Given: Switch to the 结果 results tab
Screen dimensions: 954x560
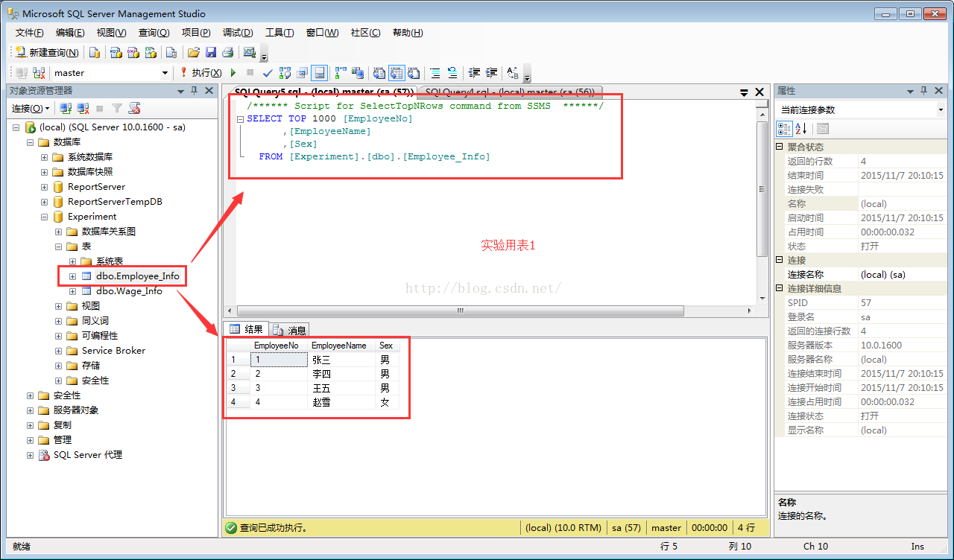Looking at the screenshot, I should pos(246,329).
